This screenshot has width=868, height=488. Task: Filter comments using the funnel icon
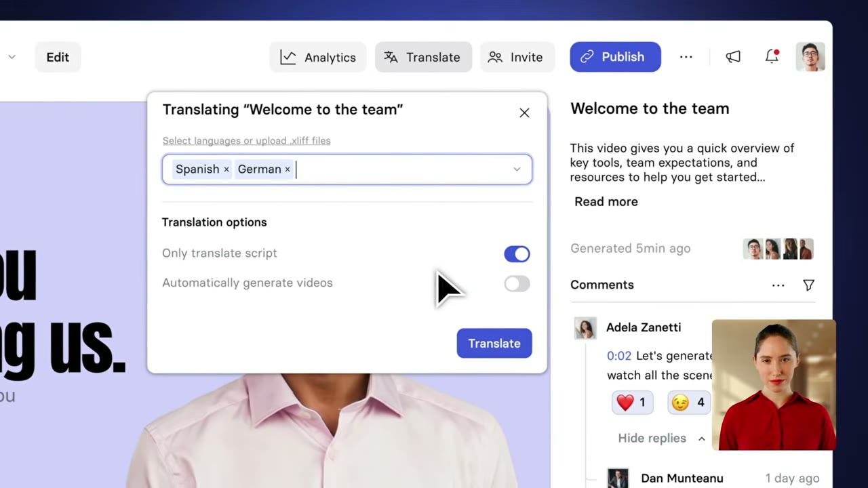808,285
